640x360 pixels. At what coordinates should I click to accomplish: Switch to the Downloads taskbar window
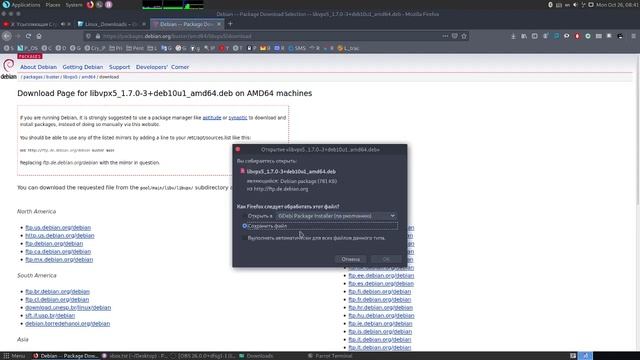point(256,356)
